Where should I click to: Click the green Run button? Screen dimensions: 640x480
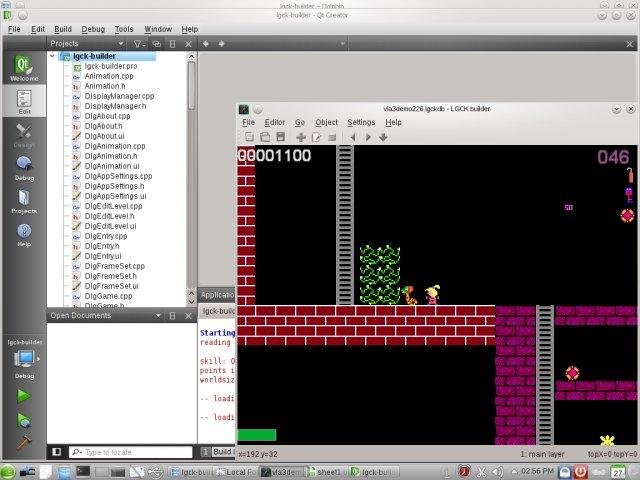coord(23,396)
